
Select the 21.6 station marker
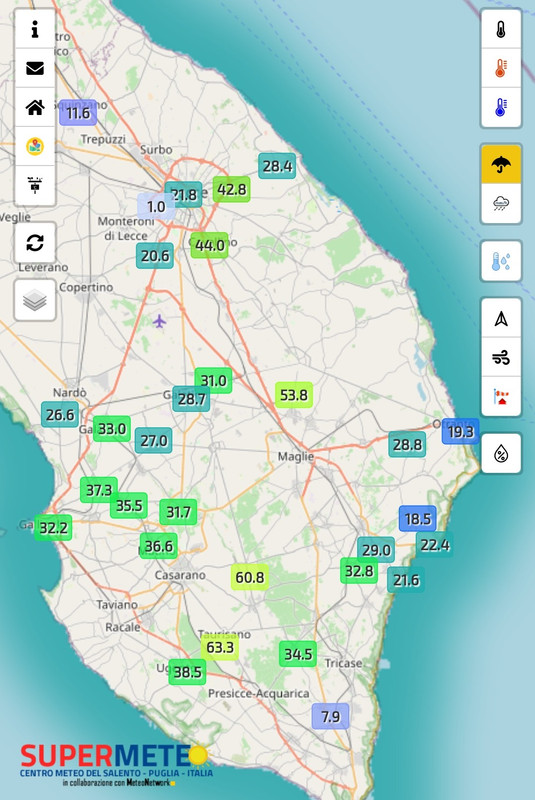point(406,580)
